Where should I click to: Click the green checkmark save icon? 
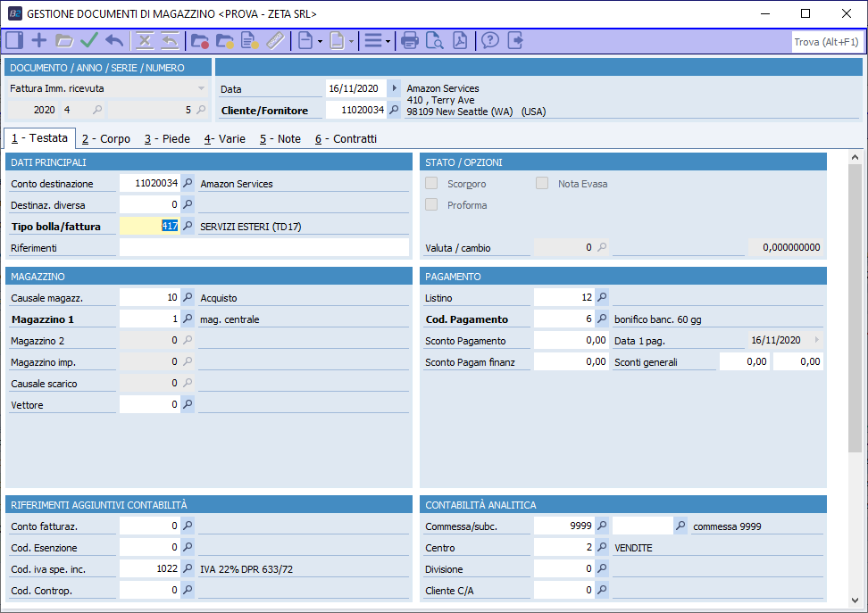(x=89, y=40)
